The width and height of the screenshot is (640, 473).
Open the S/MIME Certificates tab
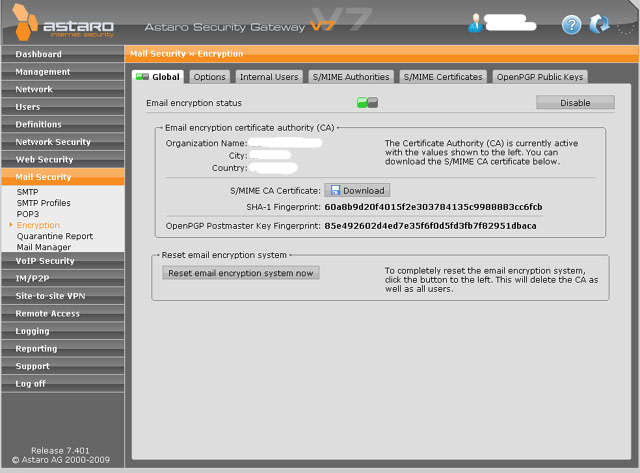coord(443,77)
